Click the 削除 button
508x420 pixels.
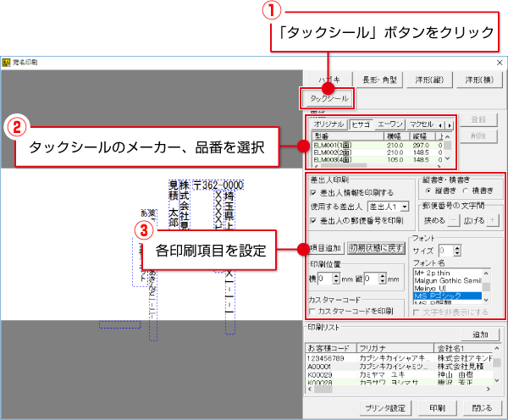tap(478, 136)
